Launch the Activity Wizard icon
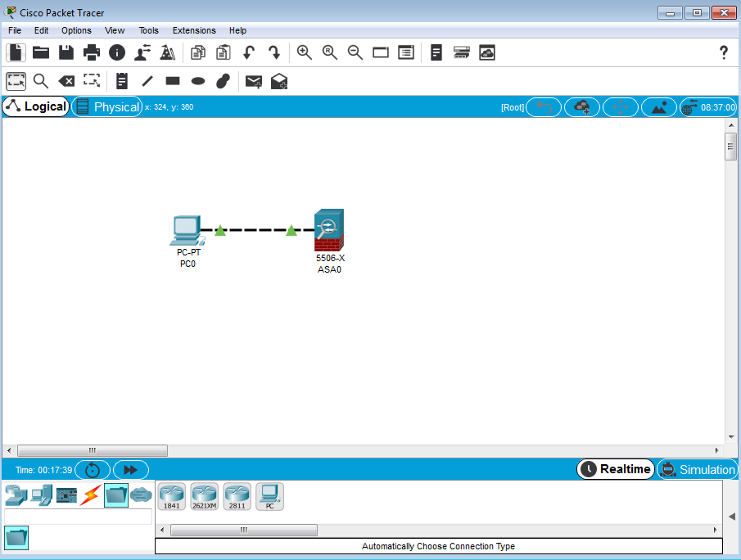 pos(167,52)
